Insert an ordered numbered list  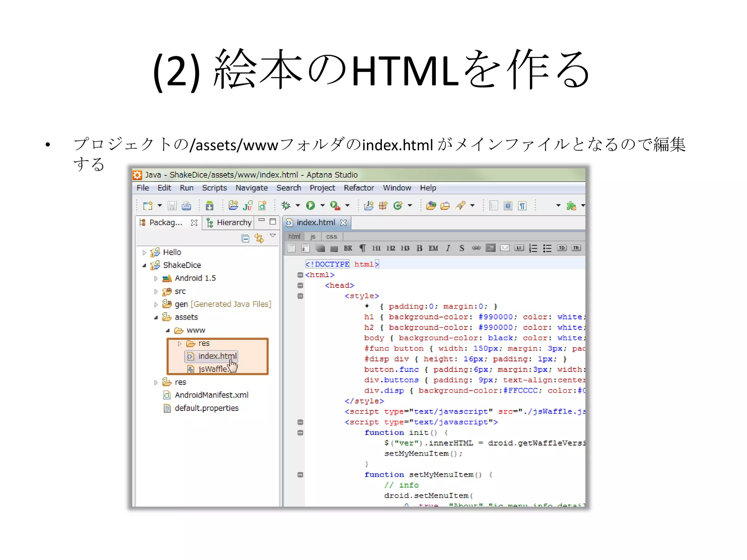tap(533, 248)
